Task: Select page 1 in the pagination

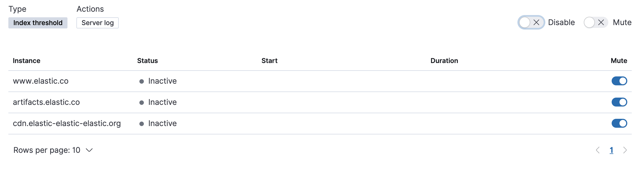Action: pos(612,150)
